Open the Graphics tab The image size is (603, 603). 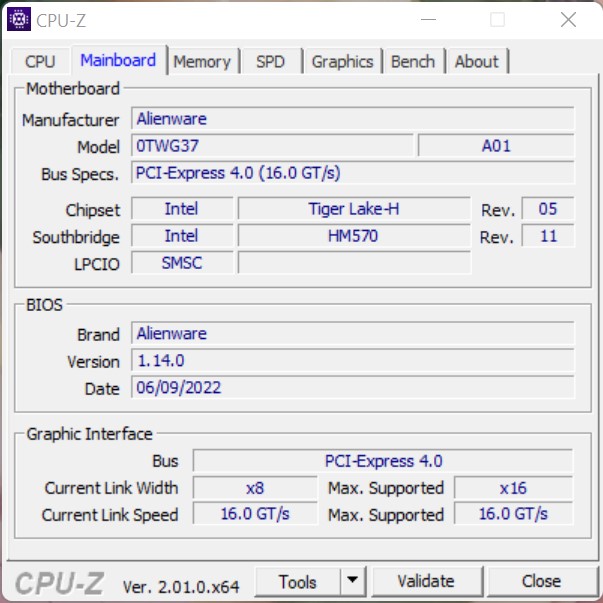pyautogui.click(x=342, y=62)
